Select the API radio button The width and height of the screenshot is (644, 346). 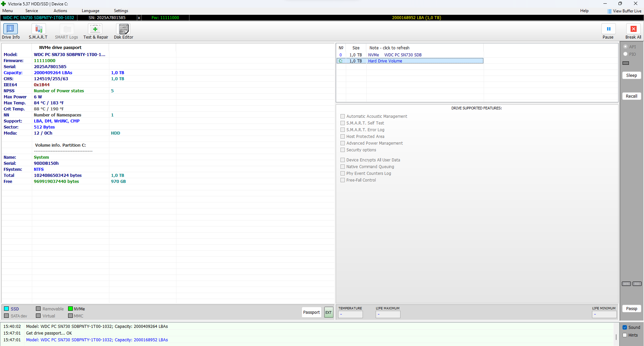coord(626,47)
